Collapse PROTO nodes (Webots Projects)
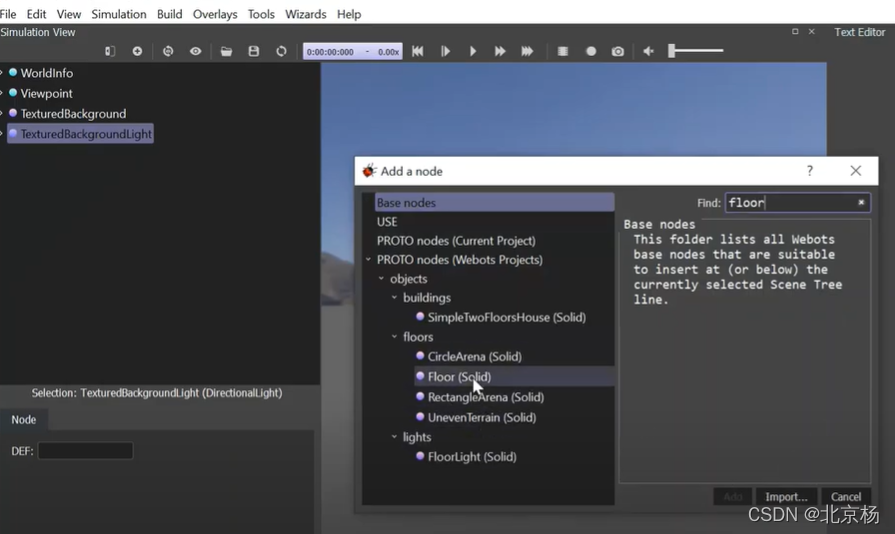Viewport: 895px width, 534px height. point(368,260)
